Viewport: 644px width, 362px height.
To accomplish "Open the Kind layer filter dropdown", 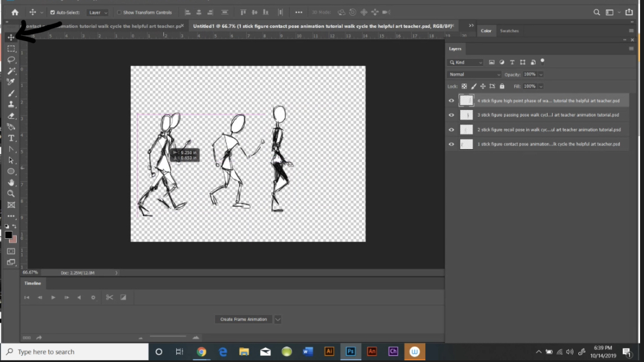I will (x=466, y=62).
